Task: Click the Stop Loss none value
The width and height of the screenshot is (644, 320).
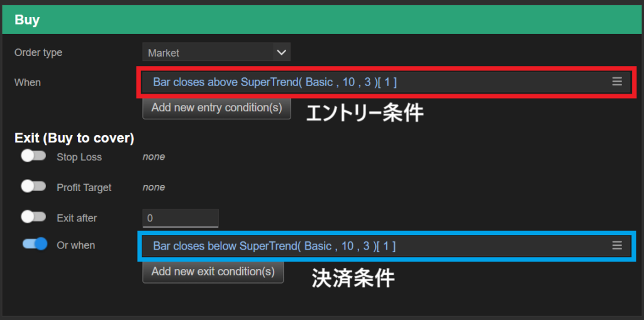Action: [x=153, y=157]
